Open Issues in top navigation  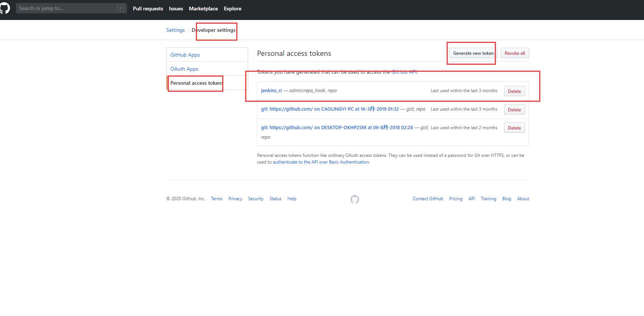(176, 9)
